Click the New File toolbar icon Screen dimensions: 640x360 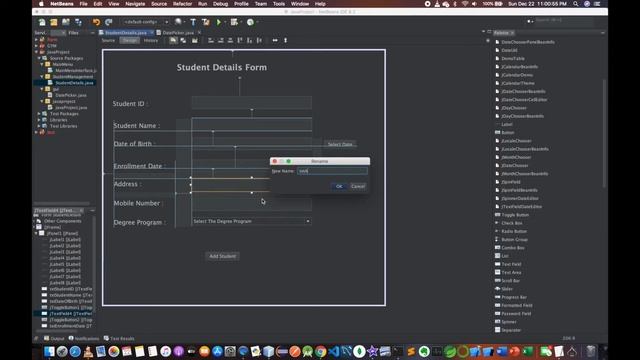(x=42, y=22)
